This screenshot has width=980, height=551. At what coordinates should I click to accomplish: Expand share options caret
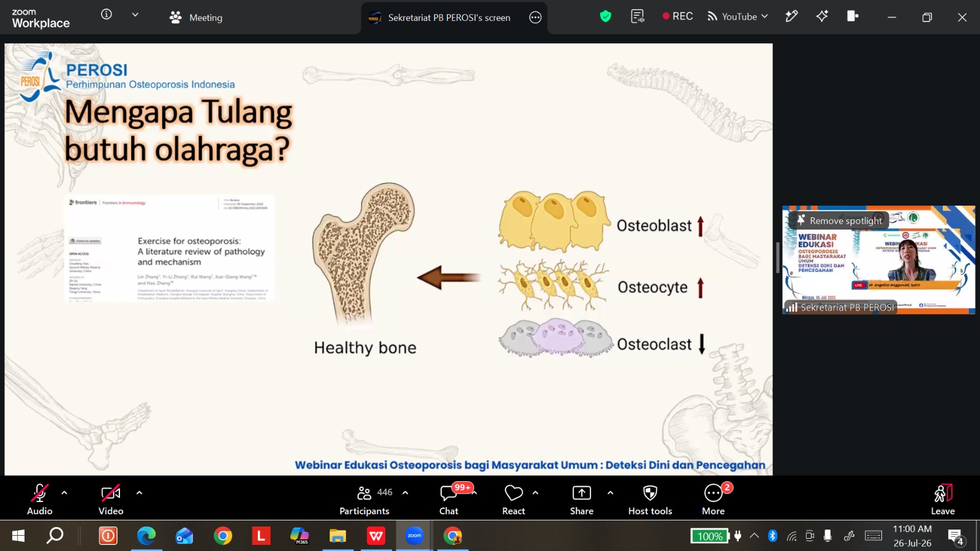coord(610,492)
